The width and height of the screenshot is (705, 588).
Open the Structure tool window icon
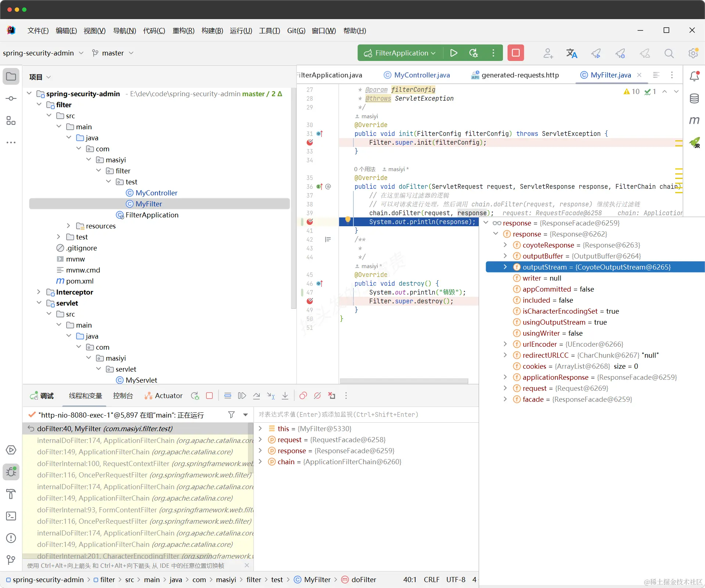(11, 120)
